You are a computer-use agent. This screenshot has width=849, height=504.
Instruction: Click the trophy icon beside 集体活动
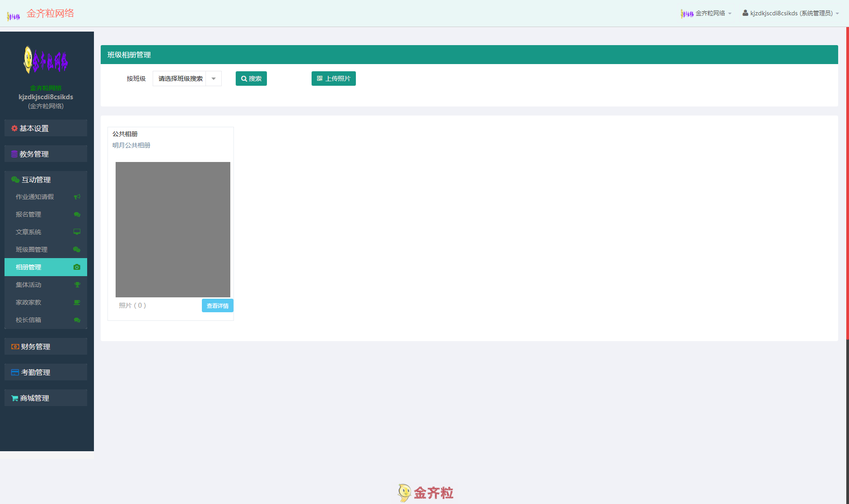(x=77, y=285)
